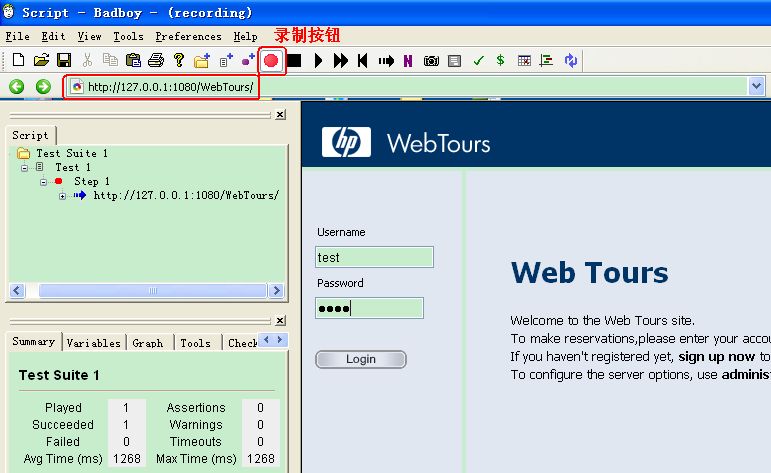Step through script with the dotted arrow icon
Viewport: 771px width, 473px height.
pyautogui.click(x=386, y=60)
